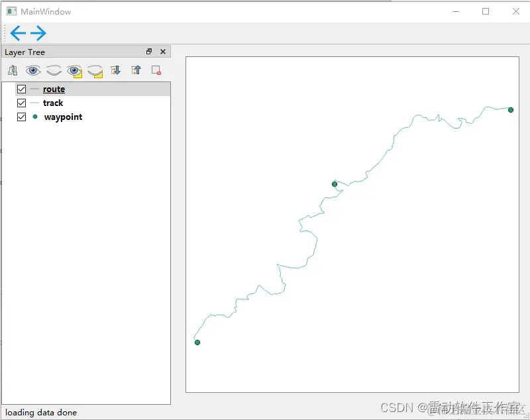
Task: Click the route layer line symbol
Action: click(x=34, y=89)
